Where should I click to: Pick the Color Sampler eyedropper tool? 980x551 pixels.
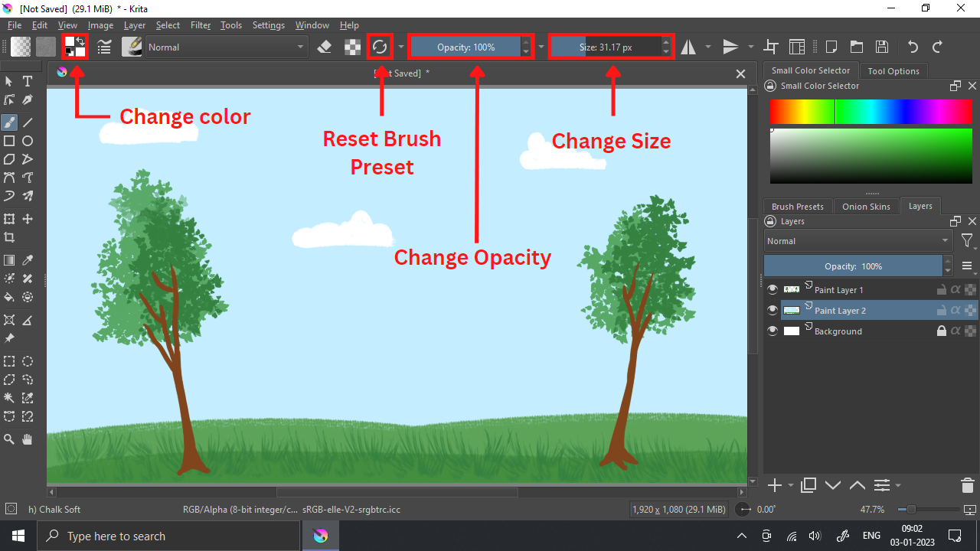tap(28, 260)
